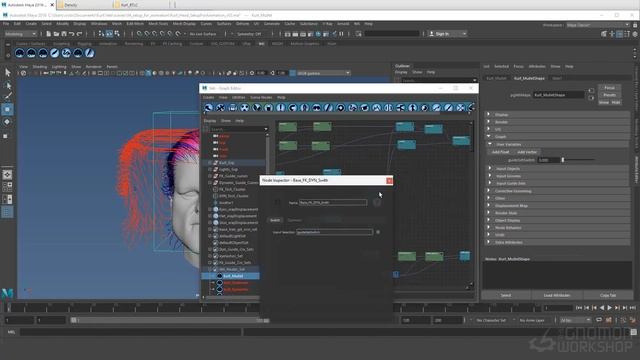Collapse the User Variables section

pyautogui.click(x=490, y=144)
